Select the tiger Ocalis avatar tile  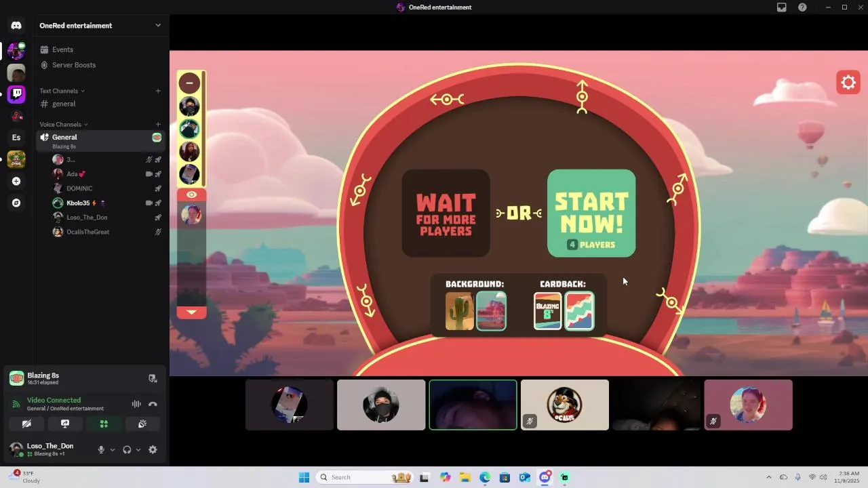pyautogui.click(x=565, y=405)
